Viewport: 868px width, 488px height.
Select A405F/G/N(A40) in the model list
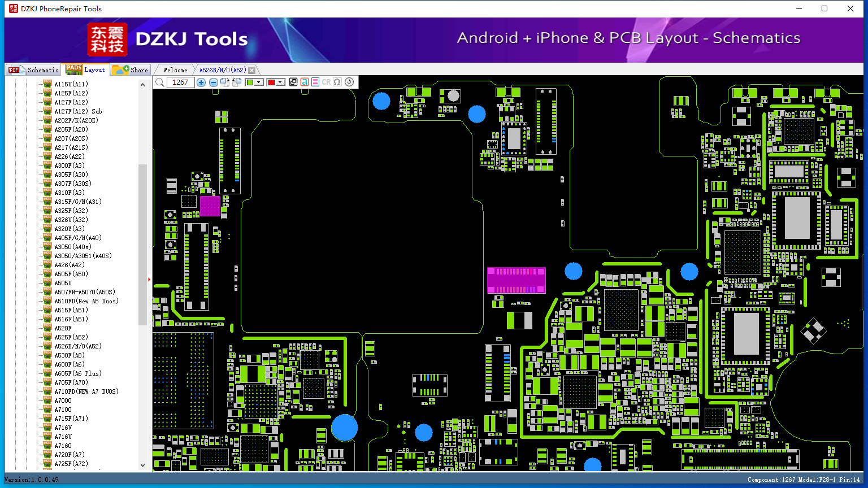click(x=78, y=238)
